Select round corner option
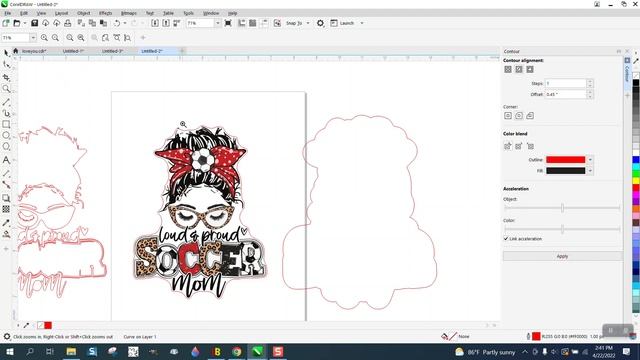This screenshot has height=360, width=640. pyautogui.click(x=519, y=116)
